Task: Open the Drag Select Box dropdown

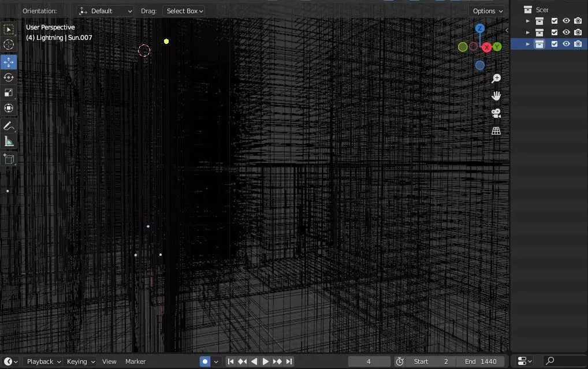Action: click(184, 11)
